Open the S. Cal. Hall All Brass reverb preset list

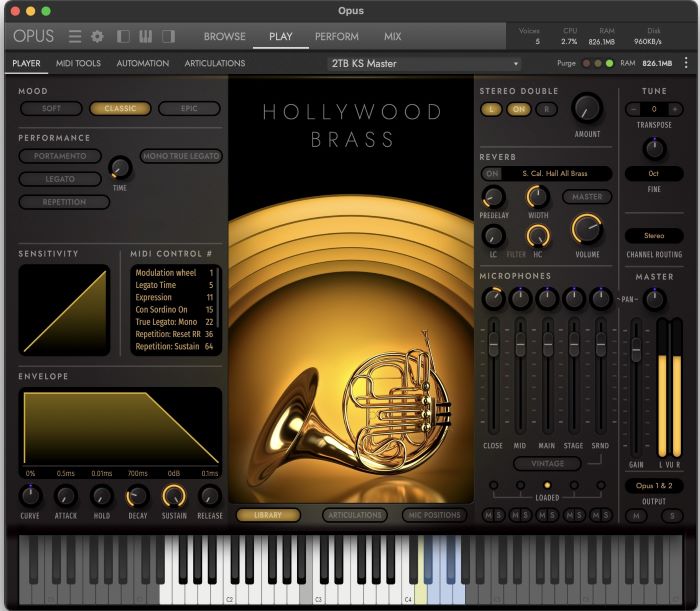point(555,174)
